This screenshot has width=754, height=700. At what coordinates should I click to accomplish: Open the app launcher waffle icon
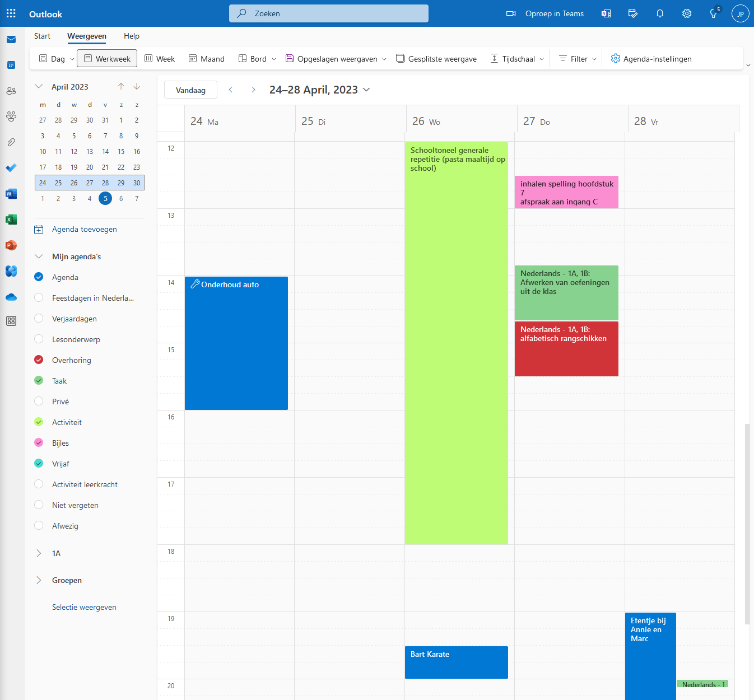click(x=11, y=13)
